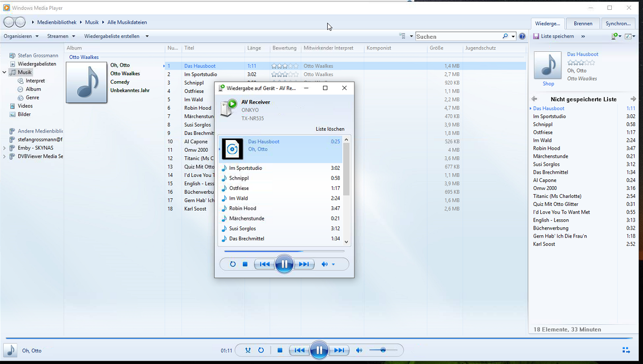Open the Wiedergabeliste erstellen dropdown arrow

coord(147,36)
